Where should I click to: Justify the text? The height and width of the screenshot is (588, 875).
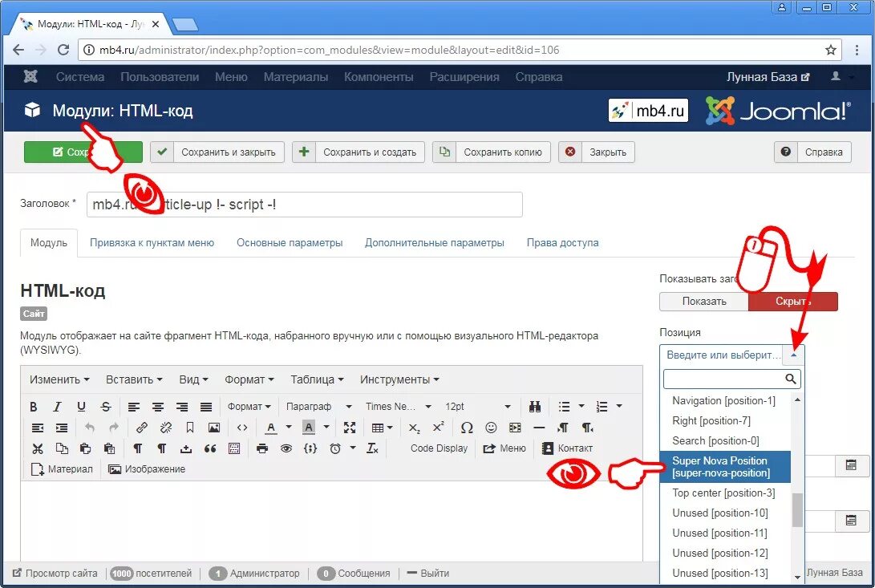(206, 407)
